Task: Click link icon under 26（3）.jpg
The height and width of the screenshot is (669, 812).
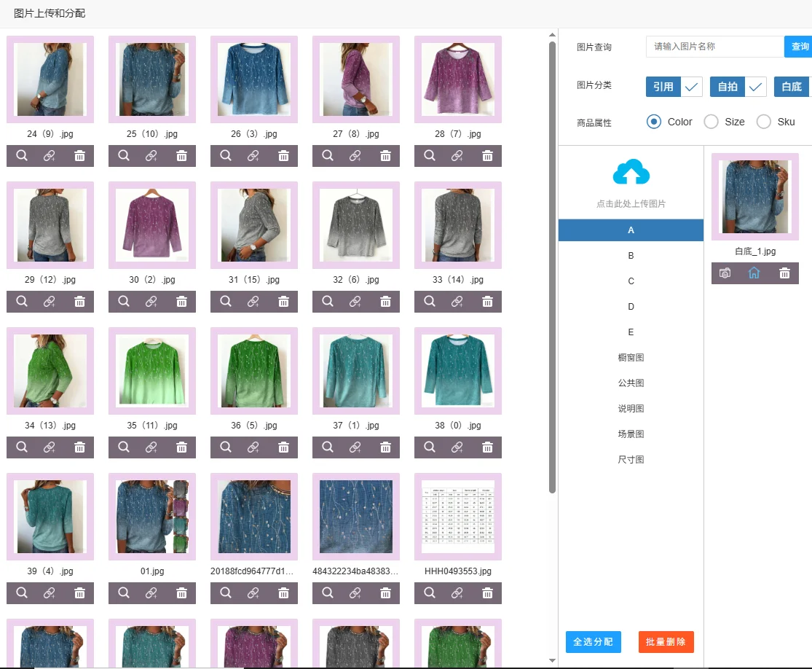Action: click(x=253, y=156)
